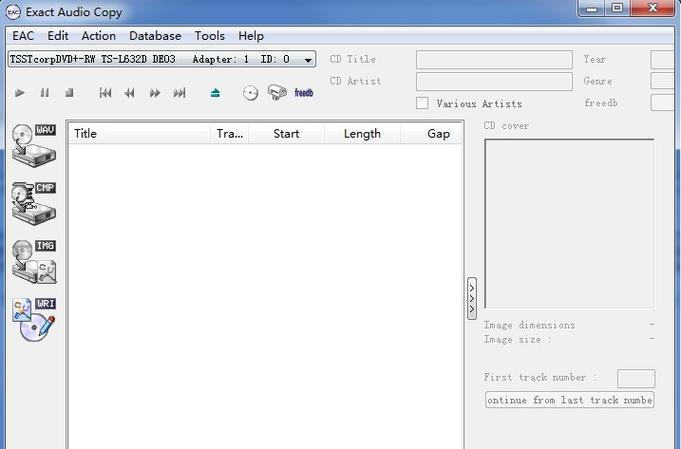
Task: Open the Tools menu
Action: 209,36
